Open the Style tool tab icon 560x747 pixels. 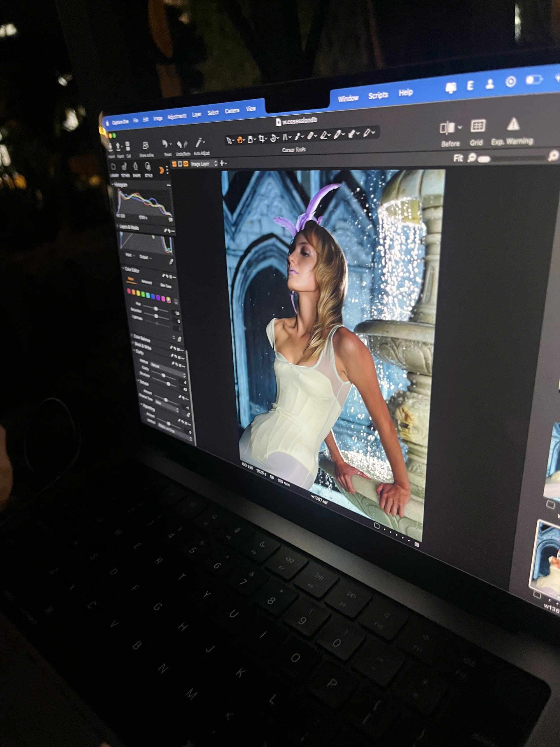point(148,166)
